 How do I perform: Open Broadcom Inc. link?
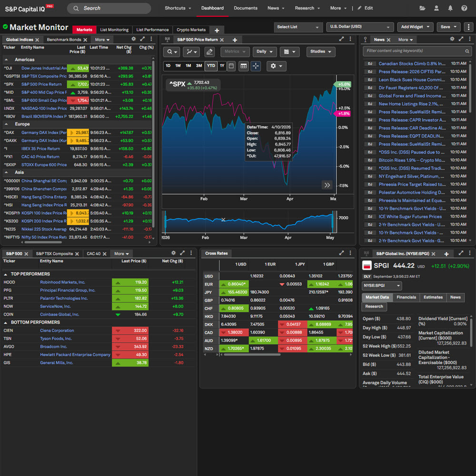coord(53,347)
